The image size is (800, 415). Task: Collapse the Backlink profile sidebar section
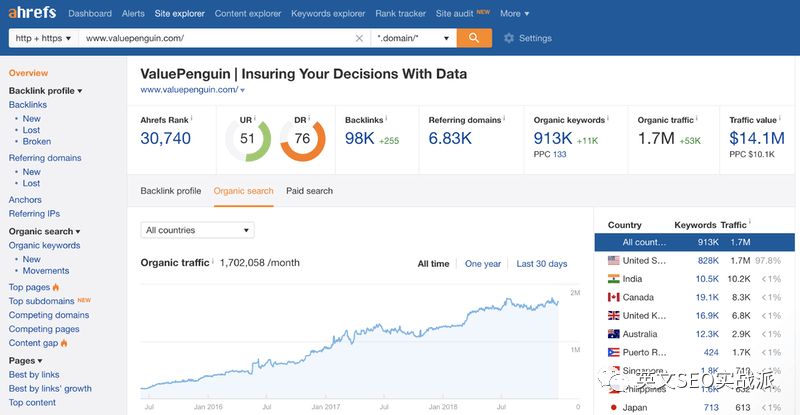[x=45, y=91]
